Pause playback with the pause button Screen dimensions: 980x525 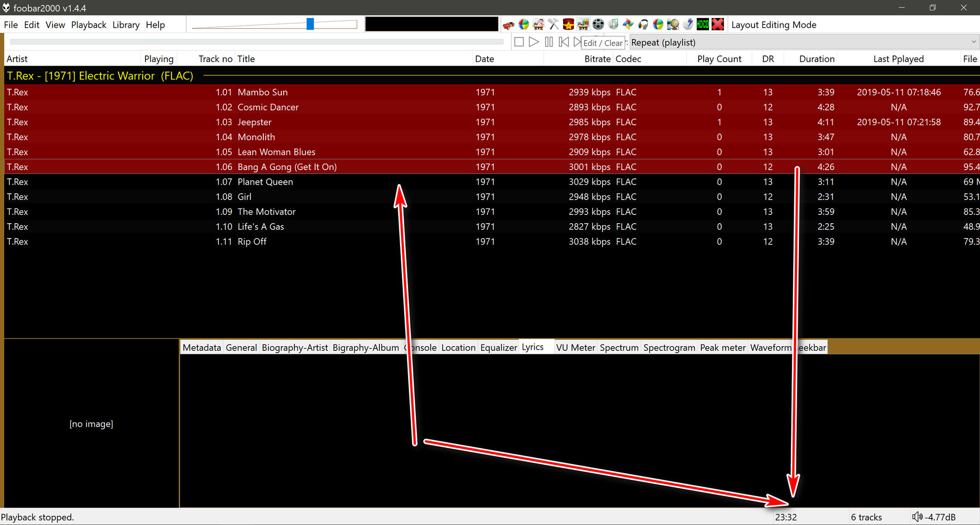pos(548,42)
